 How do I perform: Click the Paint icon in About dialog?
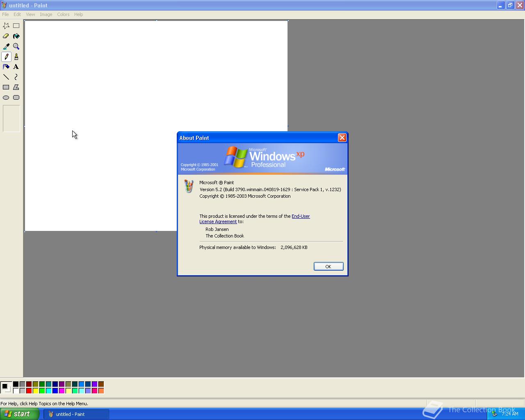coord(189,186)
